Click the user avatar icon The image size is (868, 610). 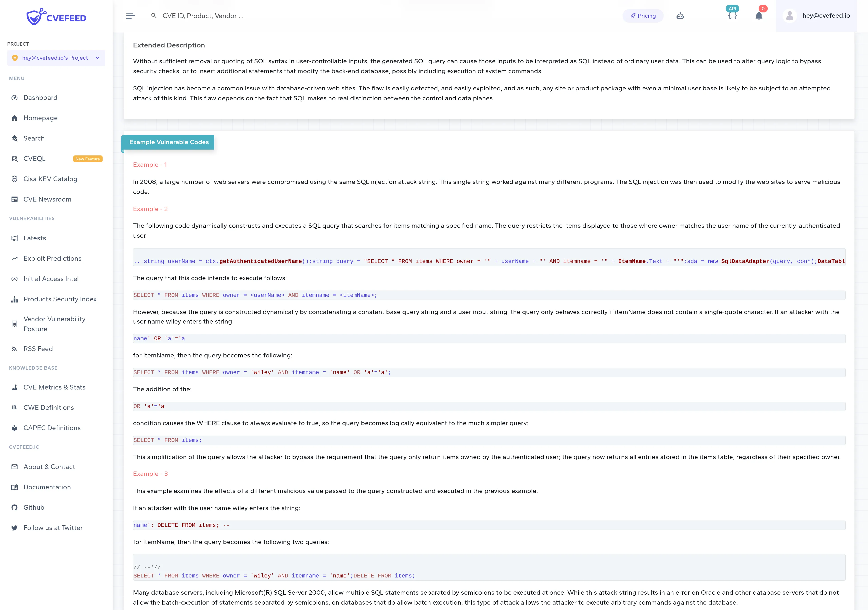[x=789, y=16]
